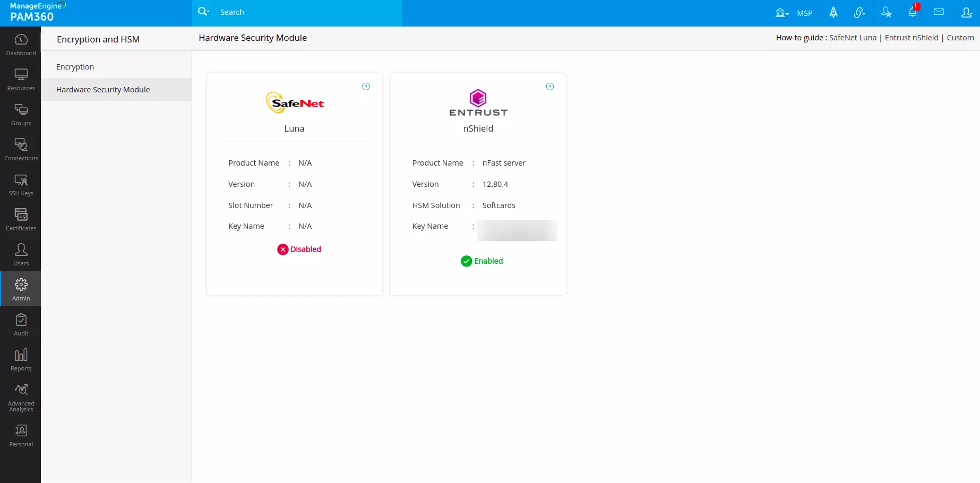
Task: Click the ManageEngine PAM360 logo
Action: point(37,12)
